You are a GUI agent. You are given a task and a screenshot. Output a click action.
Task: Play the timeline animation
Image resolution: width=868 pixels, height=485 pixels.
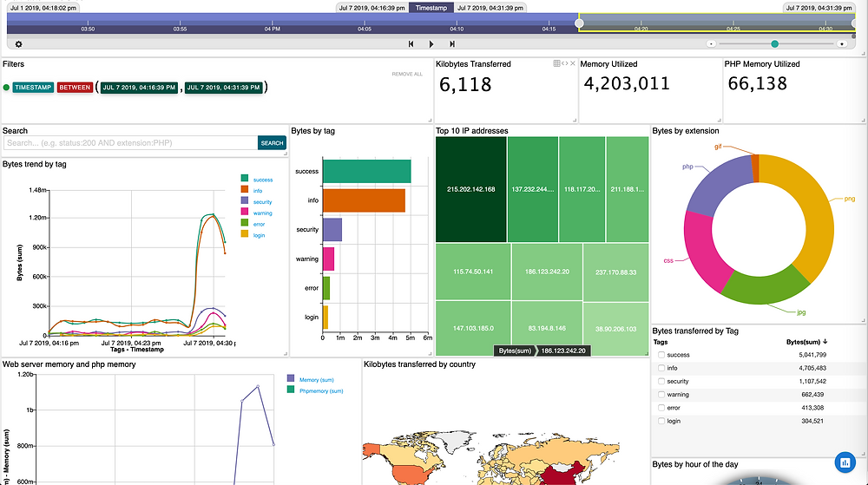pos(431,44)
